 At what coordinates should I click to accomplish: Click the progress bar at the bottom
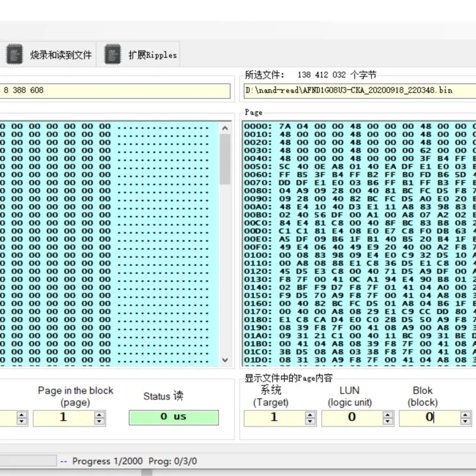pyautogui.click(x=29, y=461)
